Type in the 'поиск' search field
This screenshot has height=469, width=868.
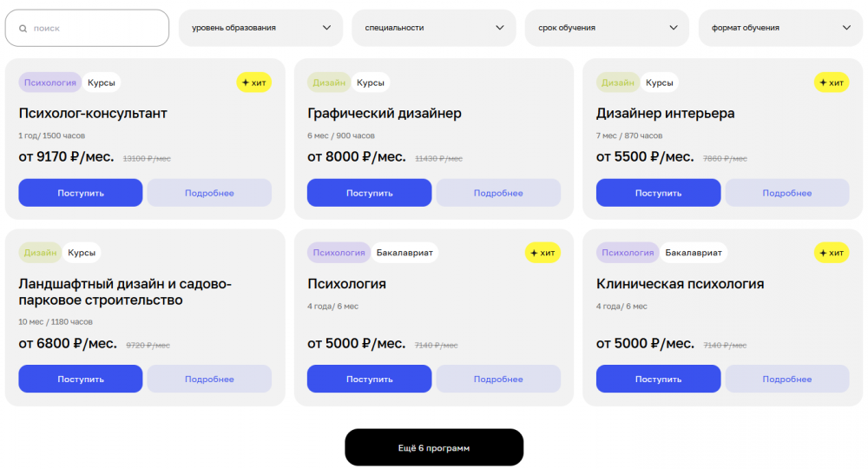(x=95, y=29)
